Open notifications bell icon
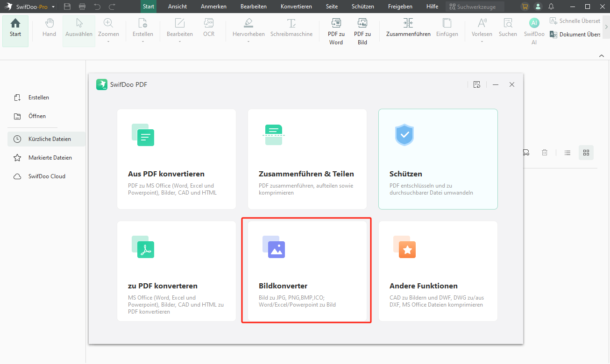 coord(551,7)
